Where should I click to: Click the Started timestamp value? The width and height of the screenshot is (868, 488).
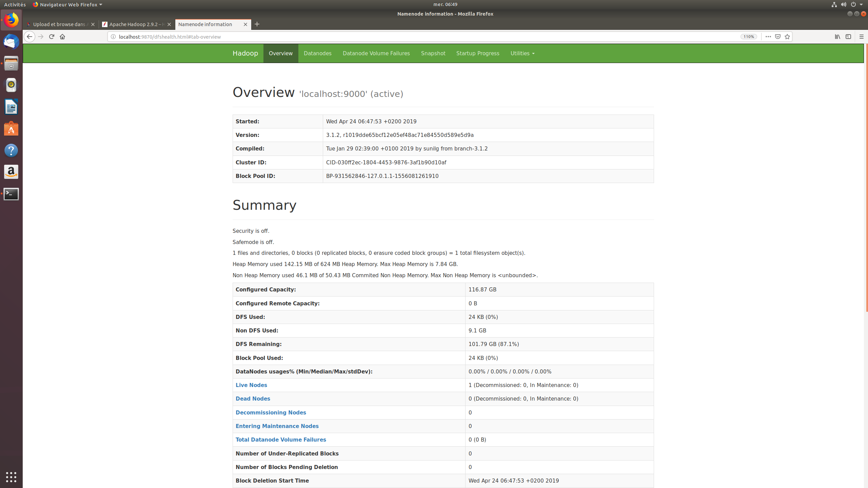click(371, 121)
